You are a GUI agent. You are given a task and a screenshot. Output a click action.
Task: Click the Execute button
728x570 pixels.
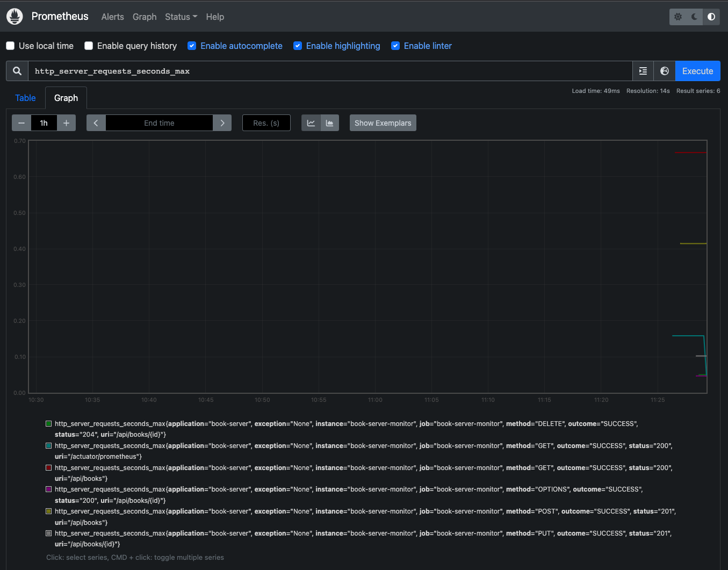(x=698, y=71)
